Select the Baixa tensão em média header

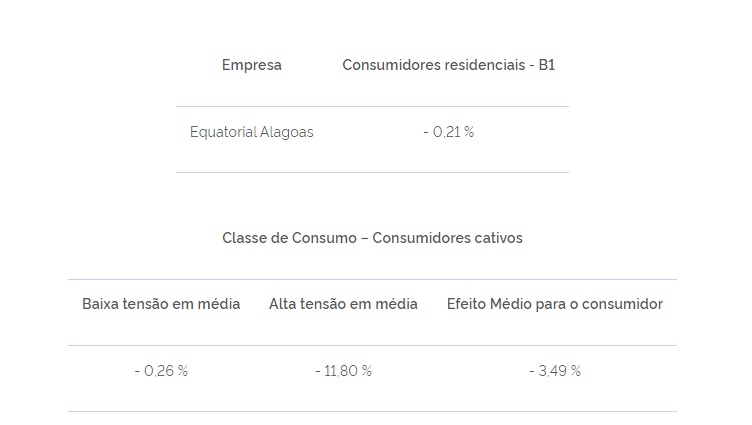161,304
